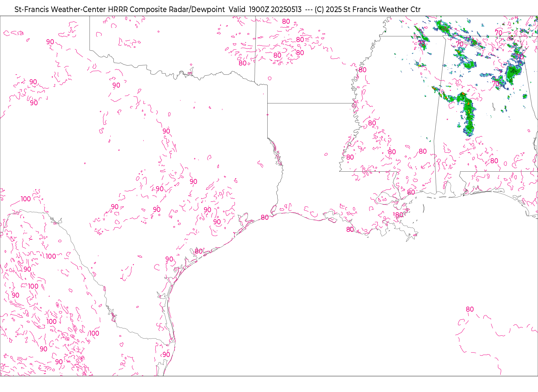Click the "HRRR Composite Radar/Dewpoint" title text
538x392 pixels.
point(166,10)
